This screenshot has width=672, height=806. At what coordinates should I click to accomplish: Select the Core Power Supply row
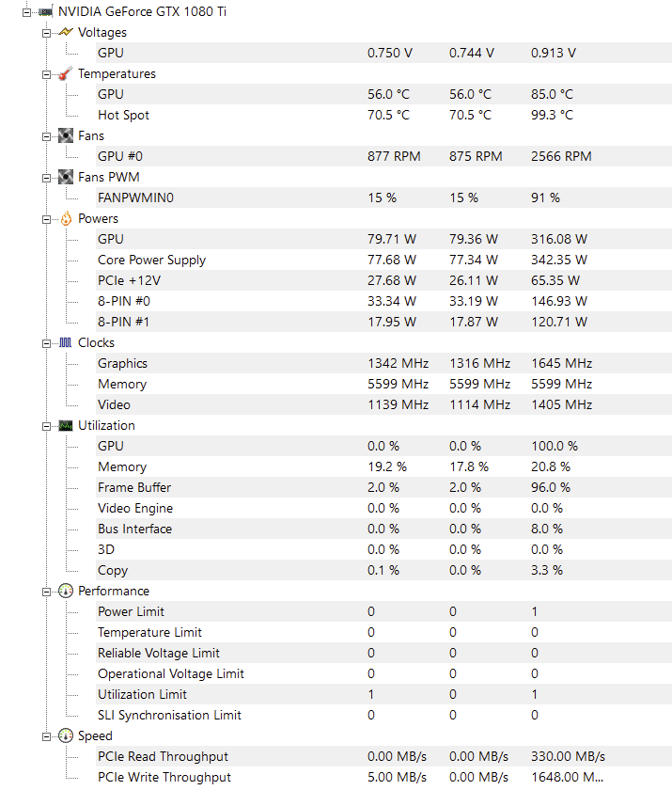click(151, 261)
